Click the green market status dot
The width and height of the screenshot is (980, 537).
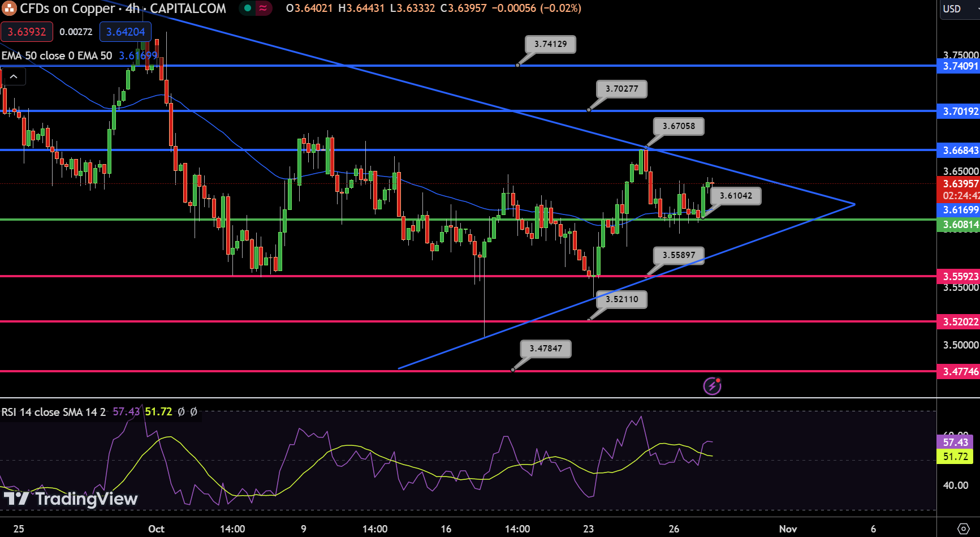coord(248,8)
